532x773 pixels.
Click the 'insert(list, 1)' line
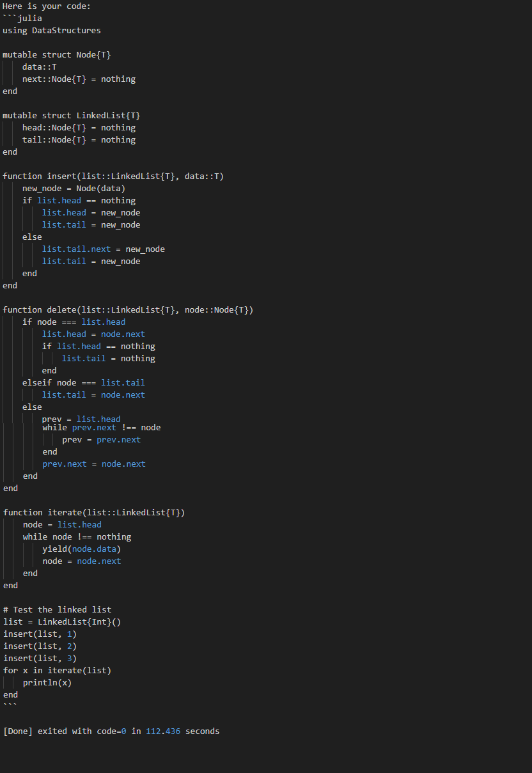point(40,634)
